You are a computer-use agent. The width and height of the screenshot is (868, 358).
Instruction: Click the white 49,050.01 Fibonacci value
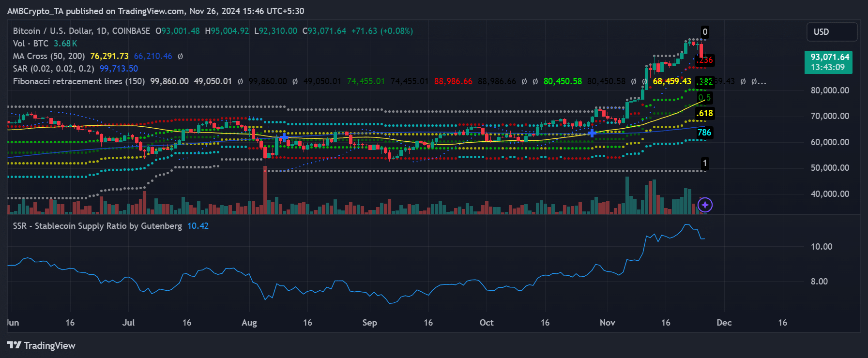213,81
